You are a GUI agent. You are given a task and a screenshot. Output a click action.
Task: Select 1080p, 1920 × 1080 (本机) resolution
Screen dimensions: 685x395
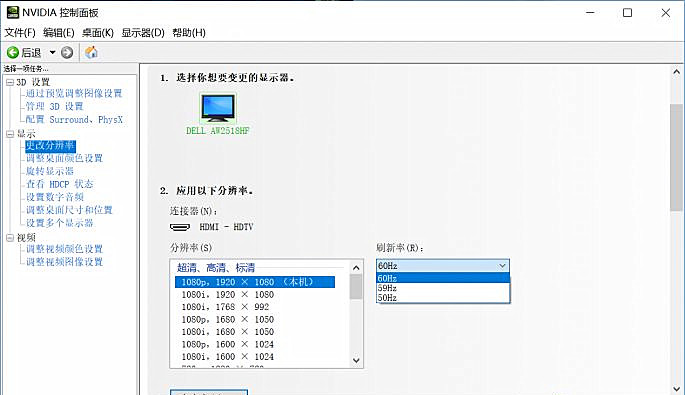click(255, 282)
